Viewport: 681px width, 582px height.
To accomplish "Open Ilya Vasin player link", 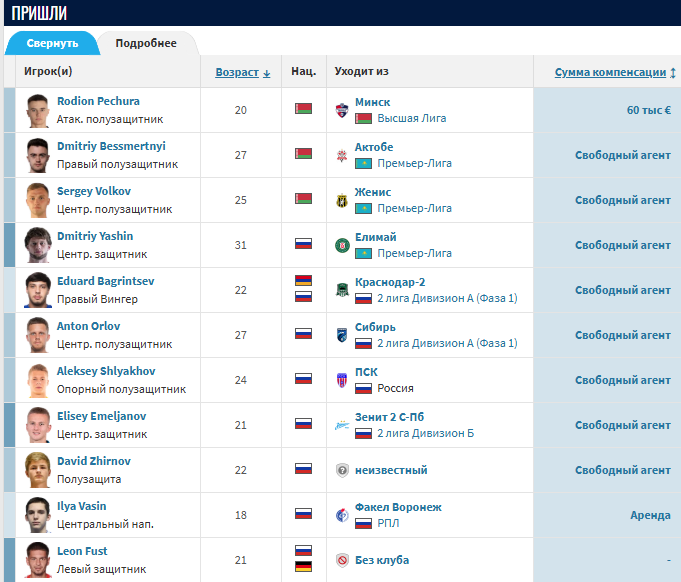I will pyautogui.click(x=82, y=506).
